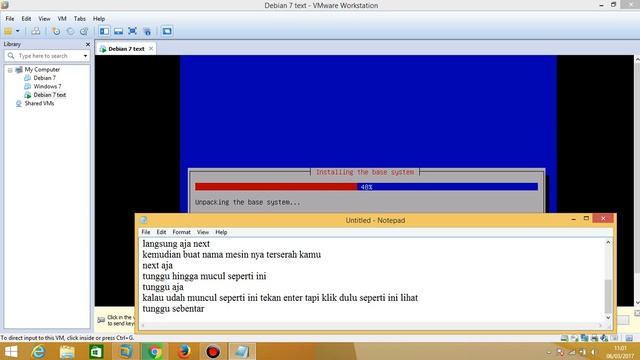Click the Notepad horizontal scroll right arrow
Viewport: 640px width, 360px height.
click(x=600, y=325)
